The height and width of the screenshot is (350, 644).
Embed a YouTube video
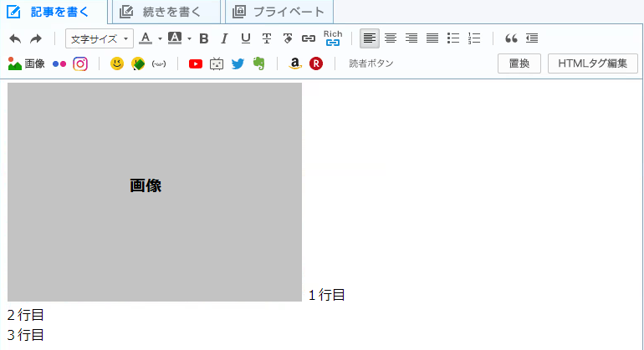[x=196, y=64]
